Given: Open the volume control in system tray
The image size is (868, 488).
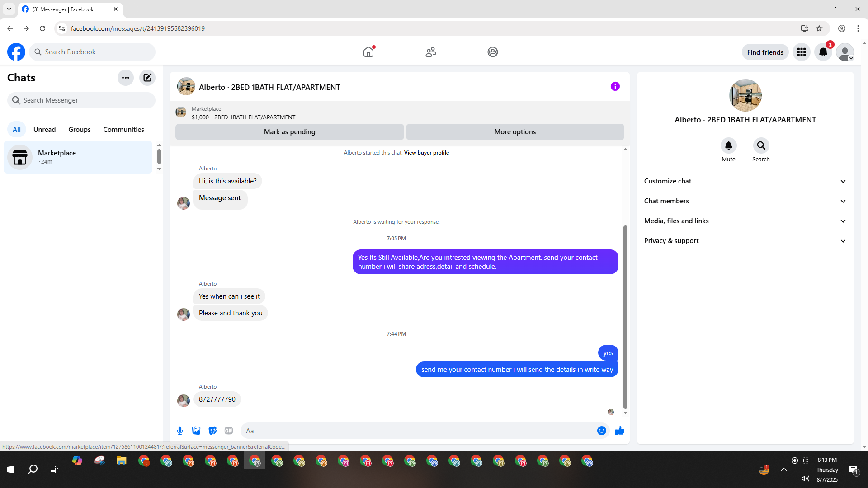Looking at the screenshot, I should (806, 479).
